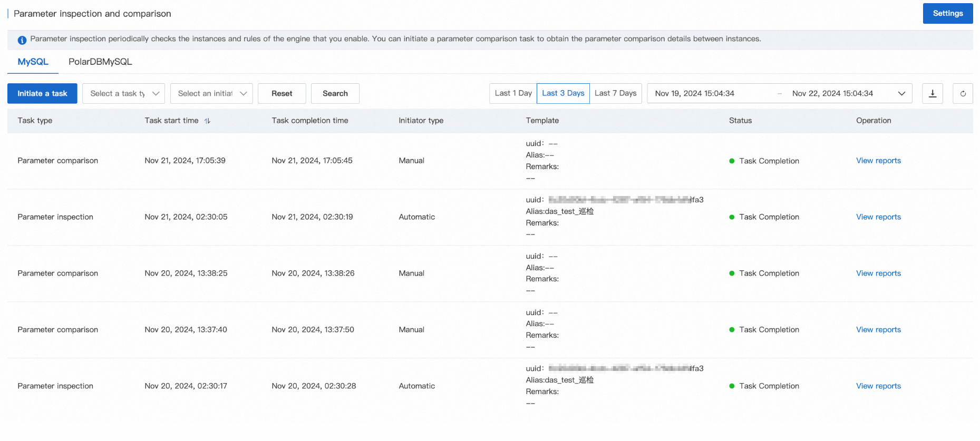Switch to the MySQL tab
The height and width of the screenshot is (441, 980).
[33, 62]
